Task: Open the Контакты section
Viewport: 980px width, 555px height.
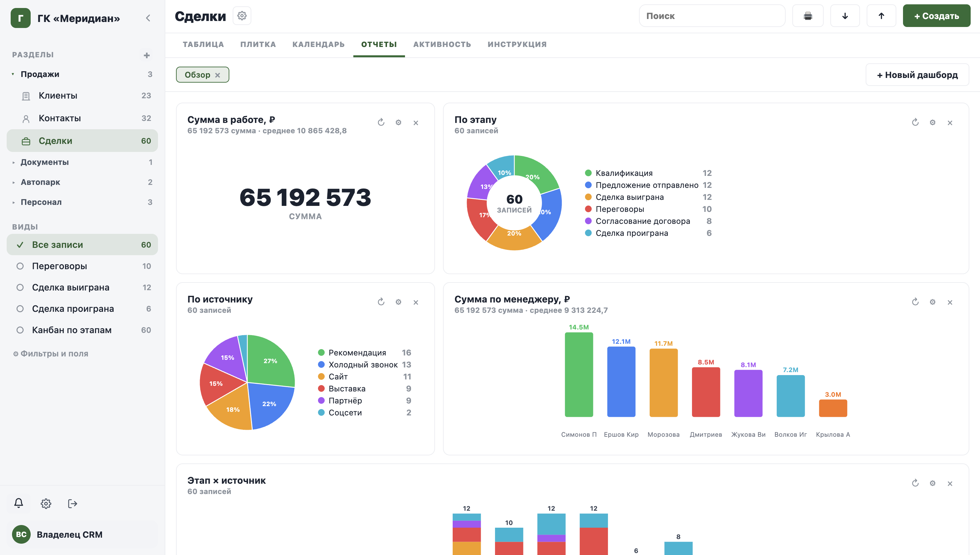Action: pyautogui.click(x=82, y=118)
